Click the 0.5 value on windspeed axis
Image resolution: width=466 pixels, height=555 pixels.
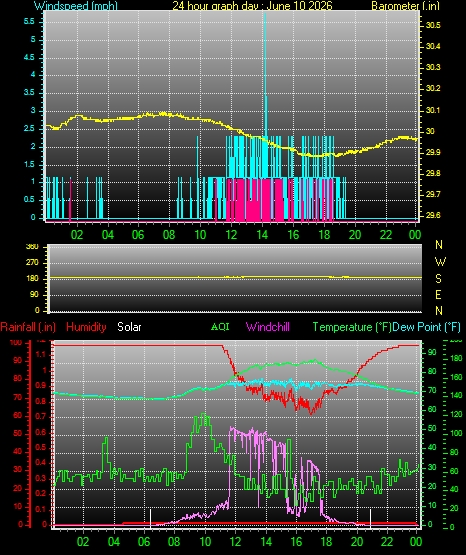[x=29, y=200]
